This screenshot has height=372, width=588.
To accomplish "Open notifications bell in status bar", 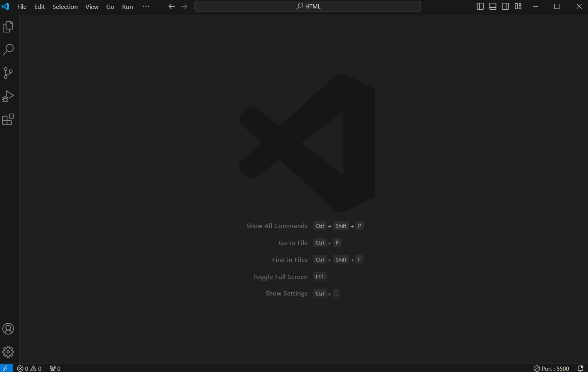I will [580, 369].
